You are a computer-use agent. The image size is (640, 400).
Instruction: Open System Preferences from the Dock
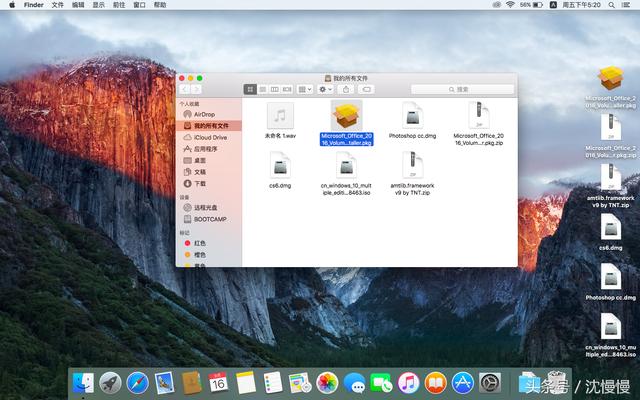[x=489, y=383]
